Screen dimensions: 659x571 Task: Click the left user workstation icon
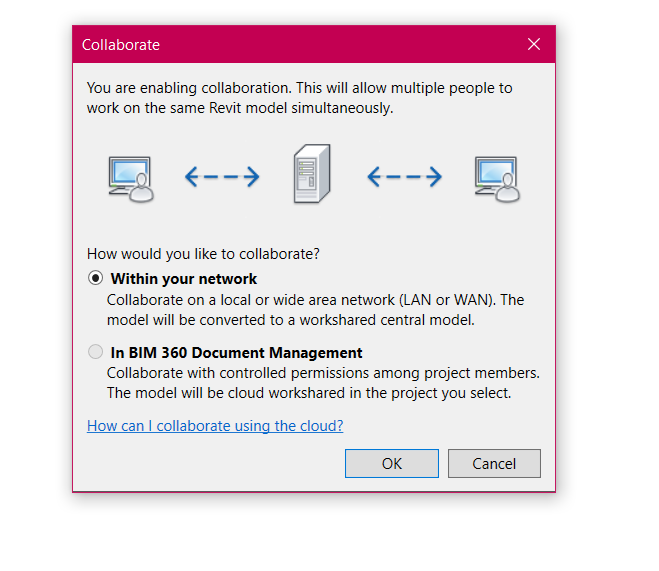(x=131, y=179)
